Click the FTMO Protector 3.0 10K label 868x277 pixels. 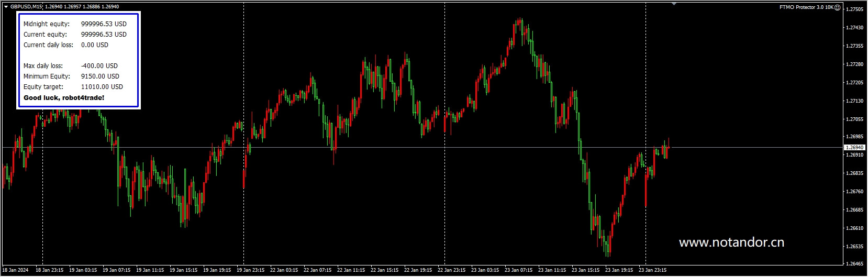coord(806,7)
